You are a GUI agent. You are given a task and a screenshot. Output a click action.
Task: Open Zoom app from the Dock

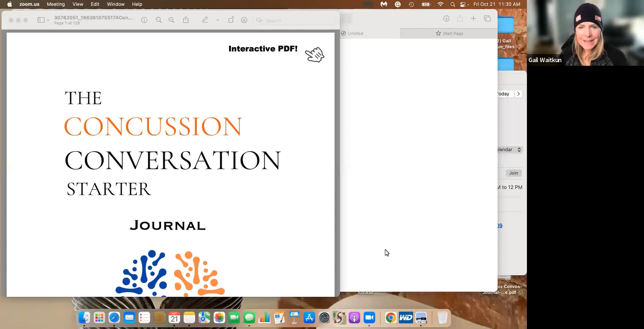(369, 318)
